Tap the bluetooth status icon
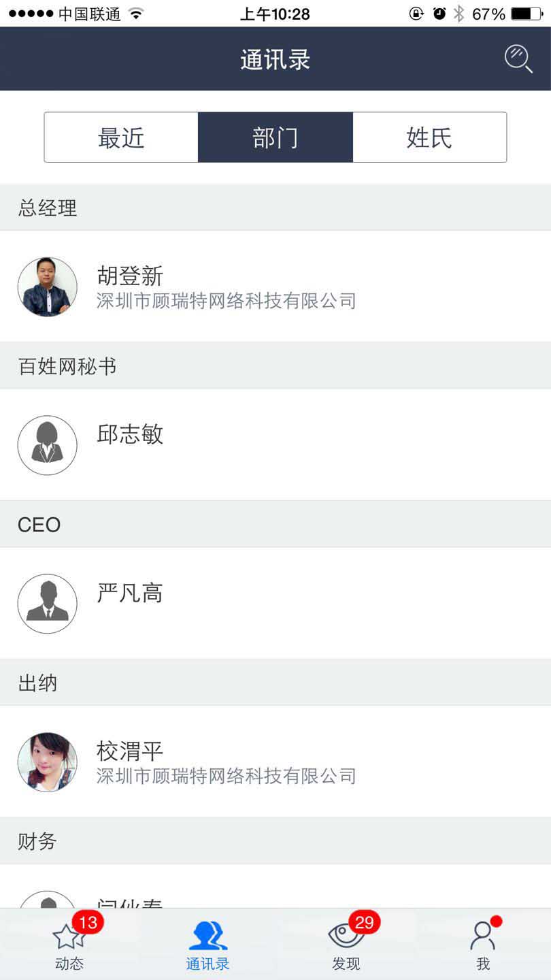Image resolution: width=551 pixels, height=980 pixels. 459,14
